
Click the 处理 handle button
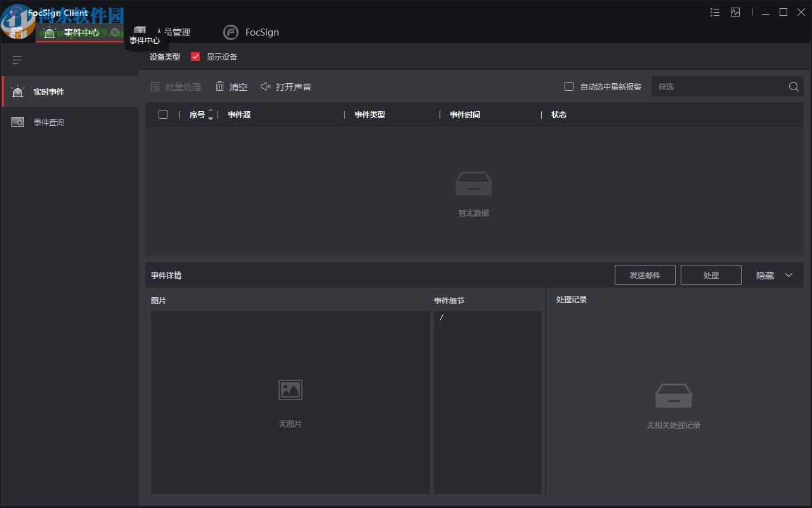[x=710, y=275]
